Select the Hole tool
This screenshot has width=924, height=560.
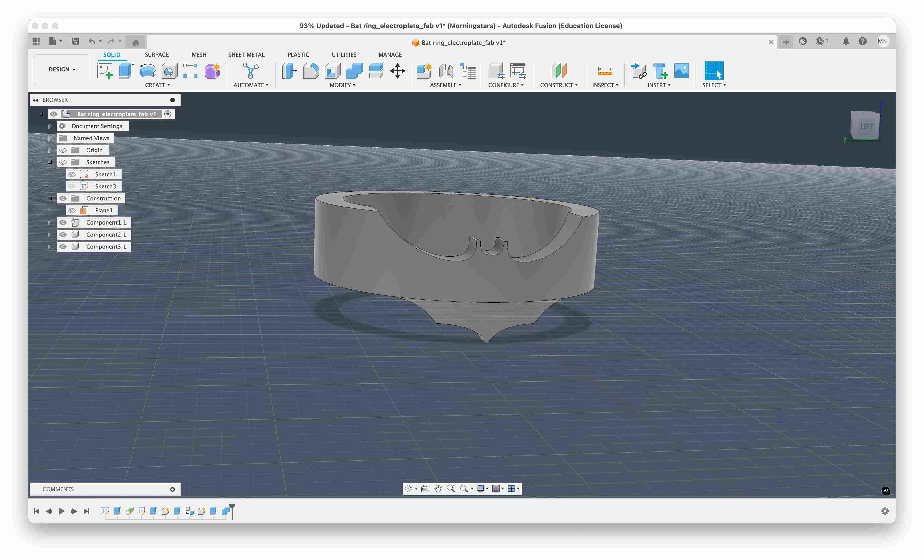pos(169,71)
